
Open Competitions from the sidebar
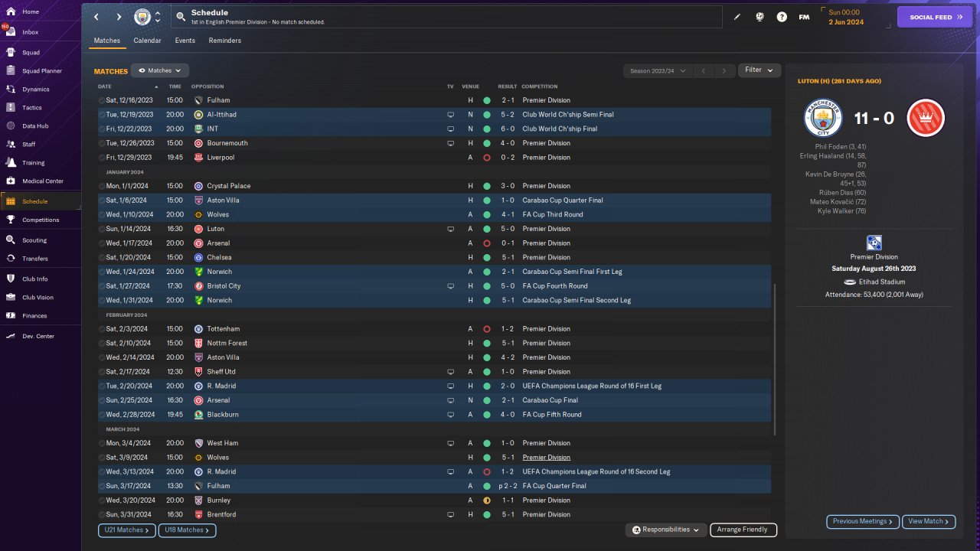(x=40, y=220)
